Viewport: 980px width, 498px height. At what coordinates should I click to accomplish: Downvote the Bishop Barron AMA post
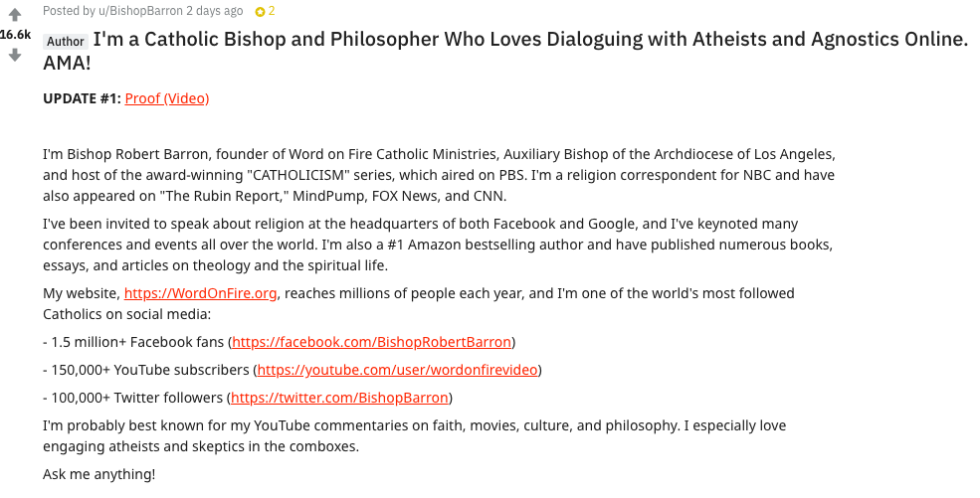pos(14,56)
